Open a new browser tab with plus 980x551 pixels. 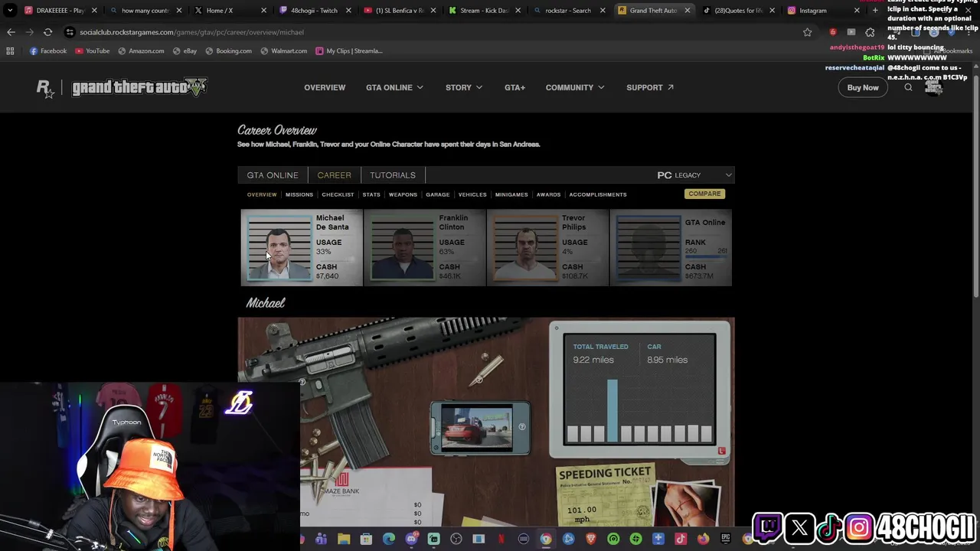(x=875, y=11)
